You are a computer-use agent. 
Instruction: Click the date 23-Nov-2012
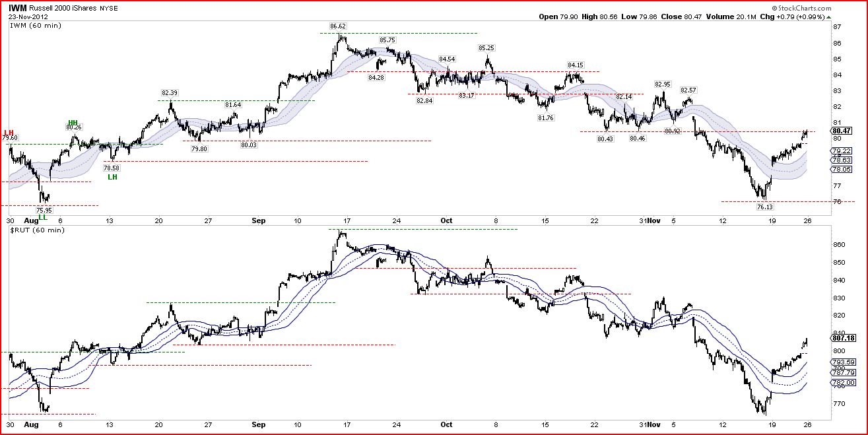28,17
